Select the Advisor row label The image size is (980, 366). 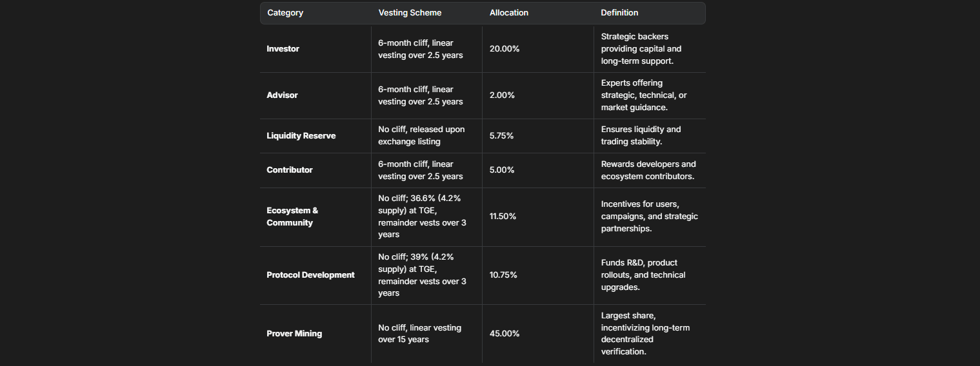tap(283, 95)
